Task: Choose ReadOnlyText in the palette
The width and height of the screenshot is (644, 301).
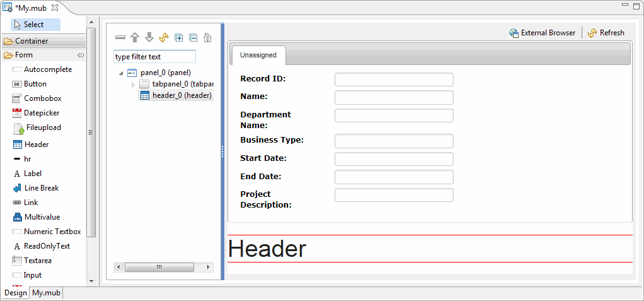Action: (x=42, y=246)
